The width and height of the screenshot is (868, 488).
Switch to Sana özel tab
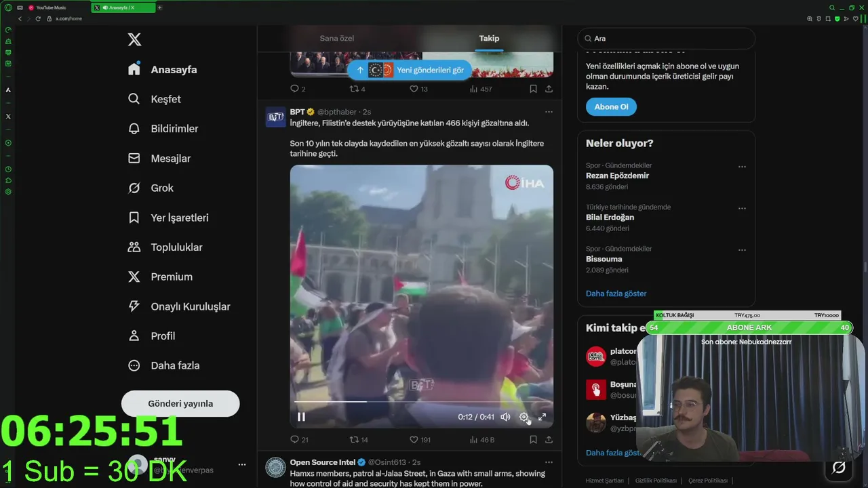point(337,39)
